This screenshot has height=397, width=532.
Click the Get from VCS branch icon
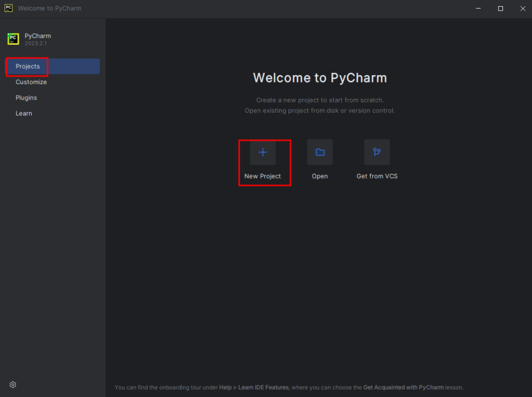377,152
